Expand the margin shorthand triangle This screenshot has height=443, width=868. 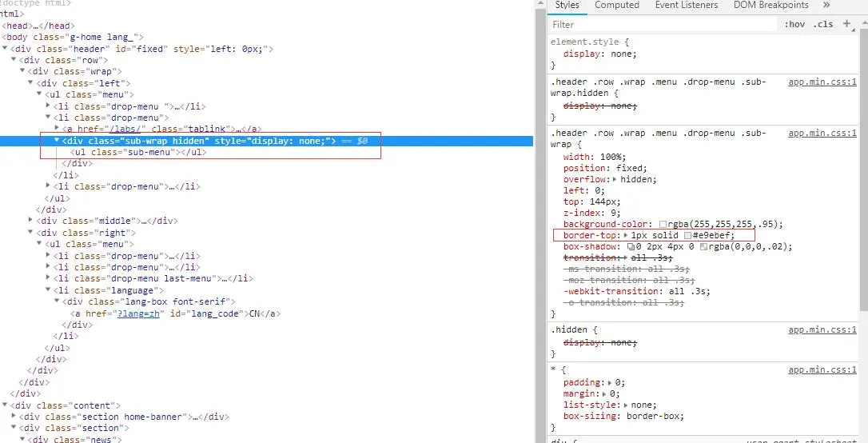coord(605,394)
